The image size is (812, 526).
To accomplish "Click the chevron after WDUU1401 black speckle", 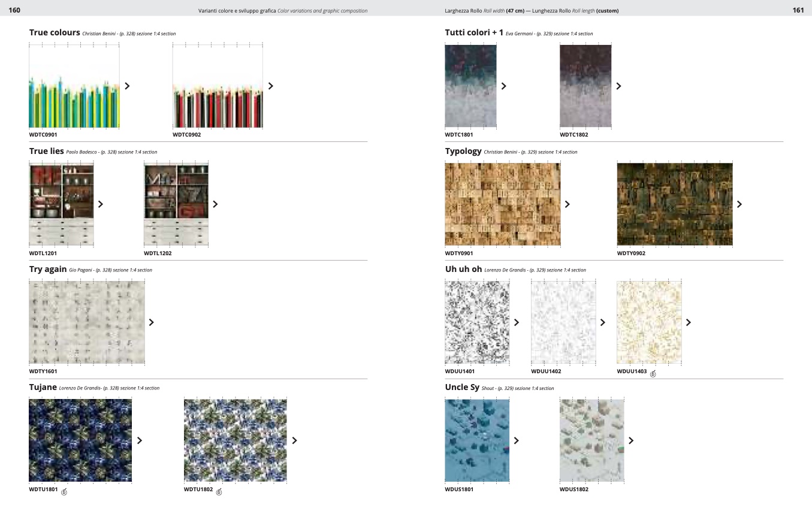I will click(x=516, y=322).
